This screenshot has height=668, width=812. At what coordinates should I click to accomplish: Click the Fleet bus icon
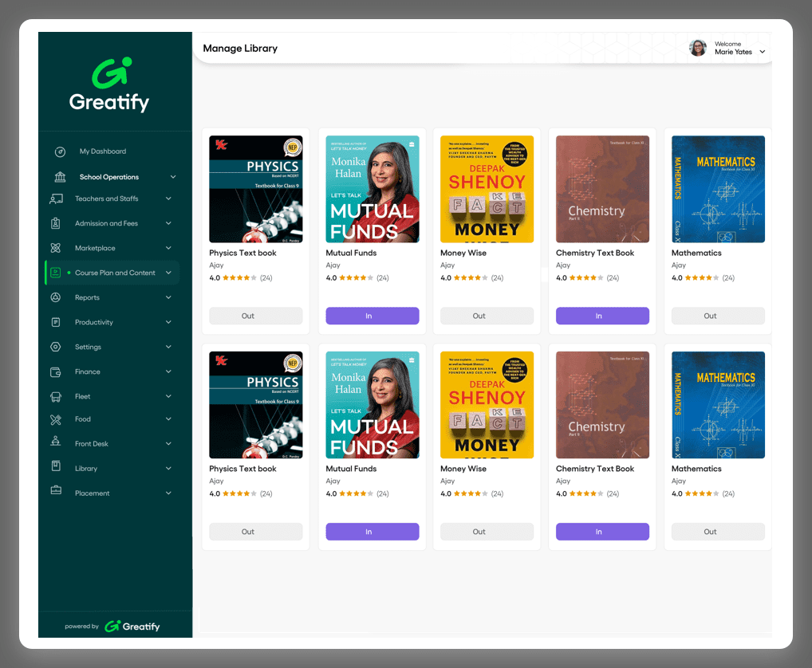56,396
